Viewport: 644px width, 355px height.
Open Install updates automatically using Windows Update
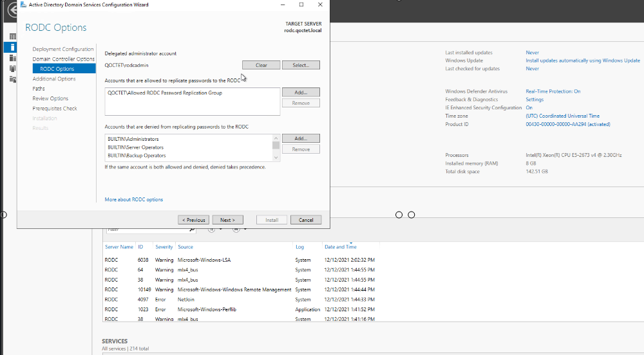point(583,60)
